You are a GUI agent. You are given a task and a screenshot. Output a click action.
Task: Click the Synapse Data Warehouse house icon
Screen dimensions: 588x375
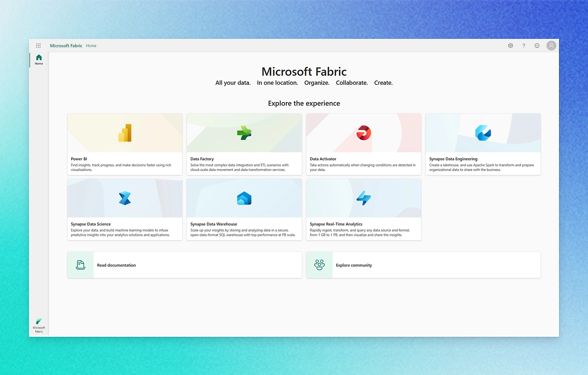coord(244,198)
